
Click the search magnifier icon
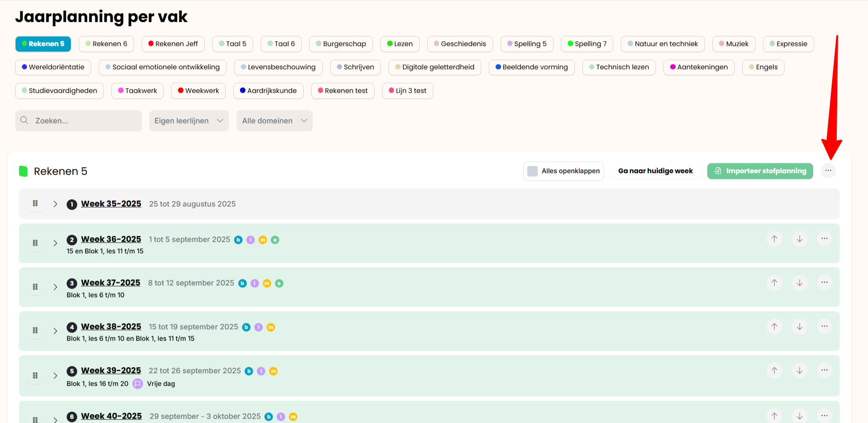[x=24, y=120]
